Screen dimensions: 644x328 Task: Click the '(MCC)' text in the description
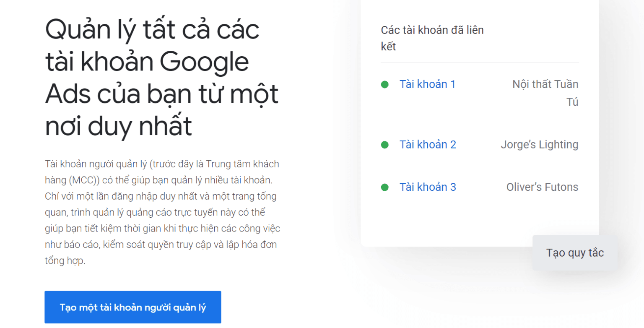pyautogui.click(x=84, y=180)
